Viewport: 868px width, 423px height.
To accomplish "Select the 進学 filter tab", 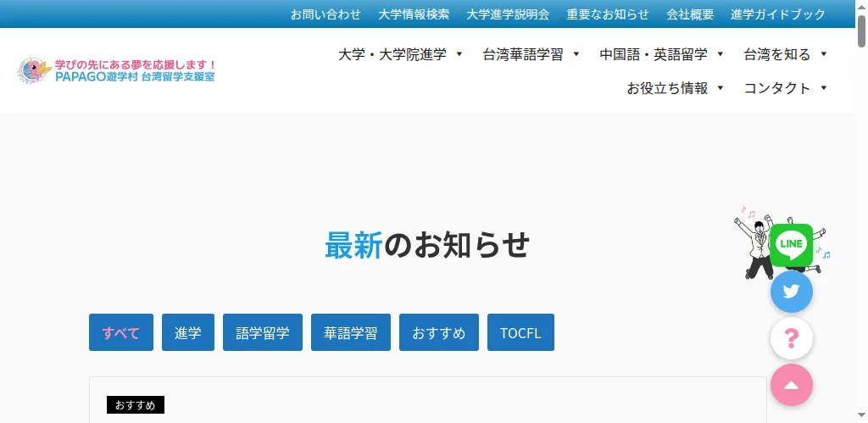I will pos(187,332).
